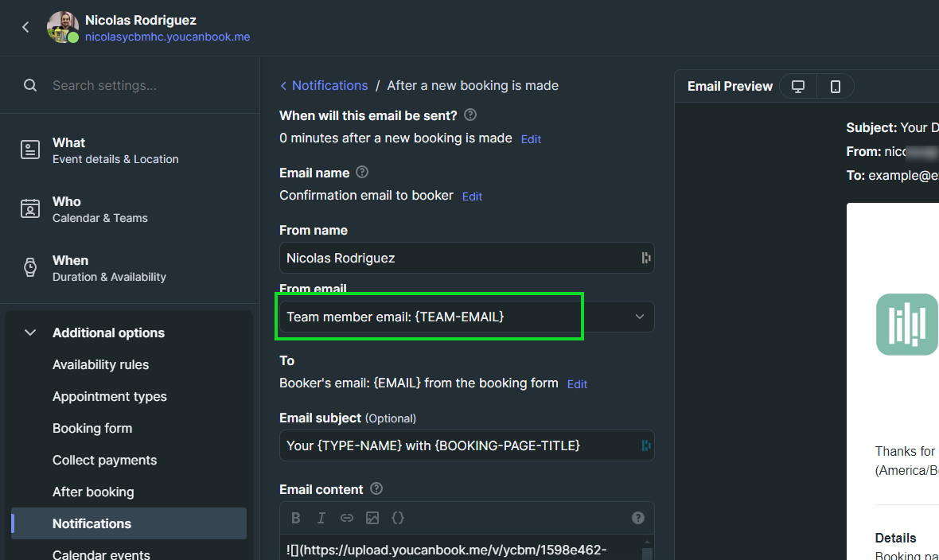Image resolution: width=939 pixels, height=560 pixels.
Task: Click the Who calendar sidebar icon
Action: 30,208
